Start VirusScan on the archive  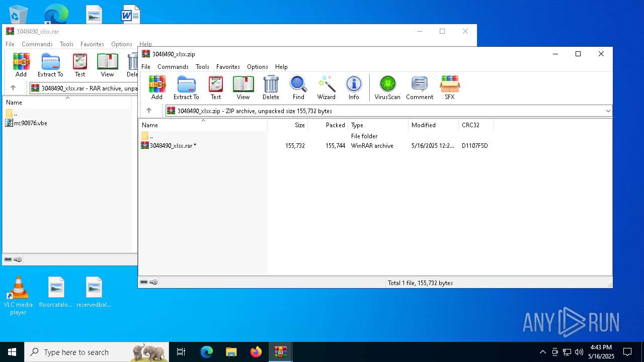(x=387, y=87)
